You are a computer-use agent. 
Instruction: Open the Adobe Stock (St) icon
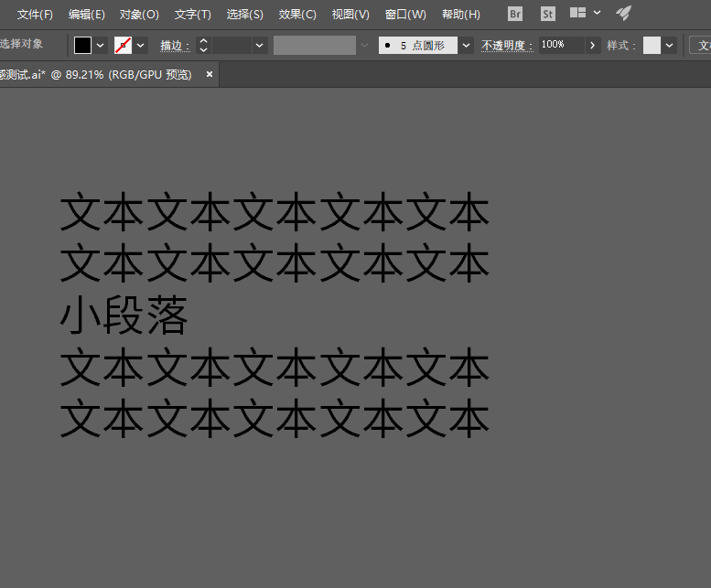(548, 14)
